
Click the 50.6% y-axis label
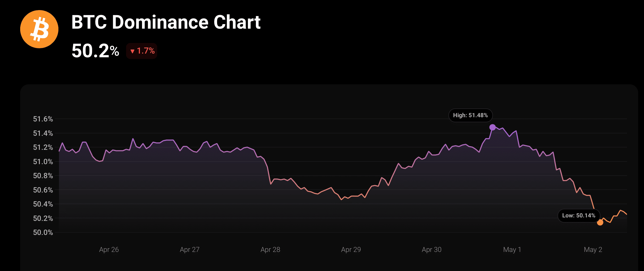click(43, 190)
